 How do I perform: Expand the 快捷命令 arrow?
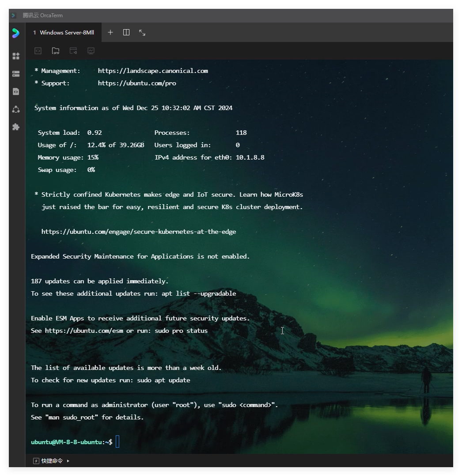68,461
